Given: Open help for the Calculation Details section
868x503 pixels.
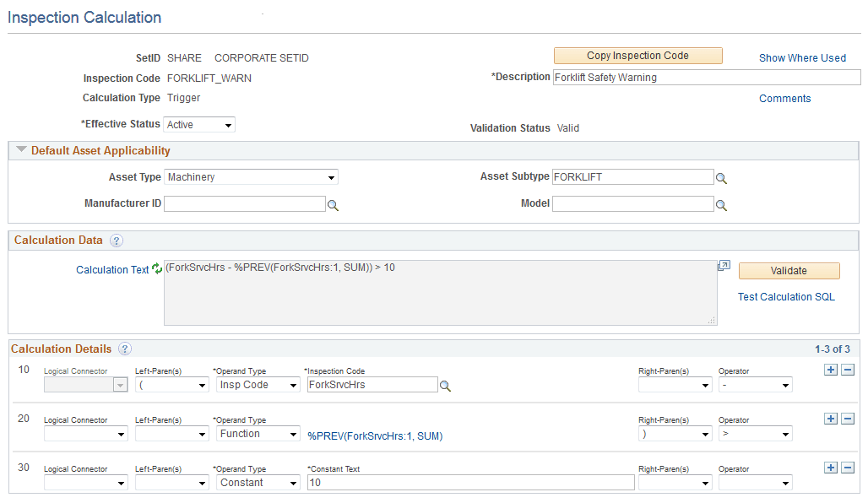Looking at the screenshot, I should coord(123,349).
